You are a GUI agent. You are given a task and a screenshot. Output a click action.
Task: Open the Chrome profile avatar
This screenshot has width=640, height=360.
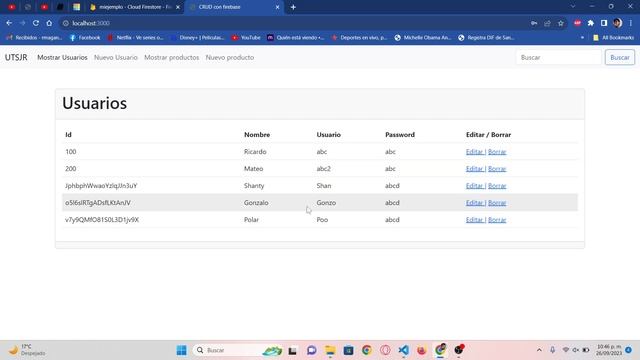coord(618,23)
